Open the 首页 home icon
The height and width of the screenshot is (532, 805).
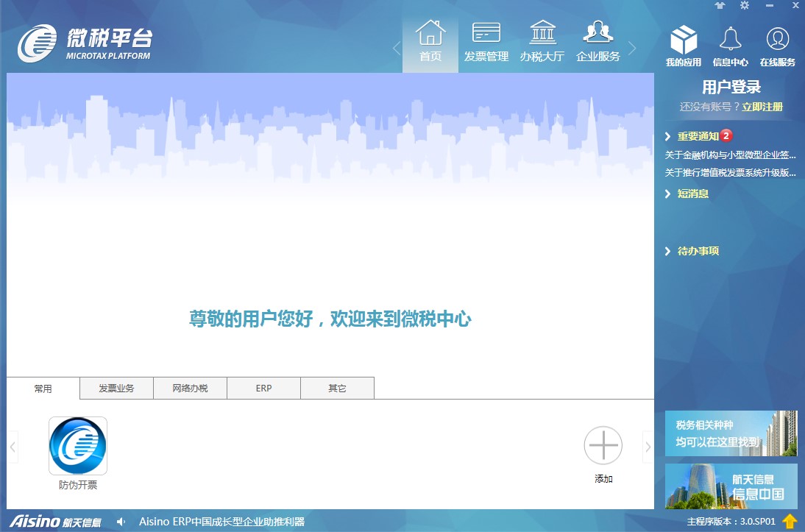click(x=430, y=40)
